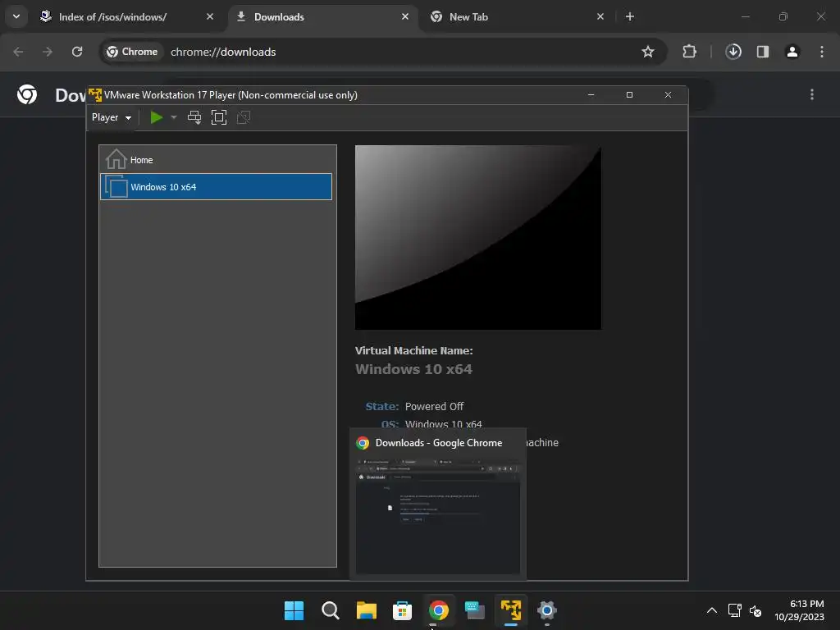
Task: Show hidden system tray icons chevron
Action: pos(712,610)
